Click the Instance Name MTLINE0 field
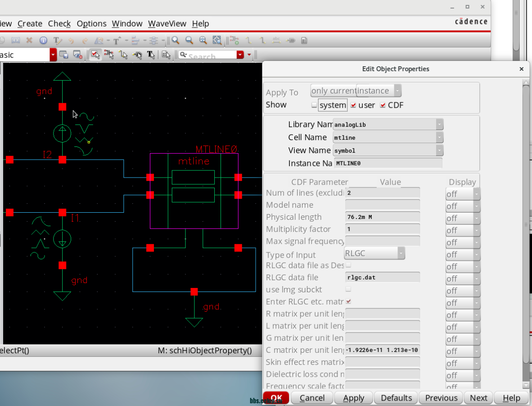Screen dimensions: 532x406 (x=388, y=163)
